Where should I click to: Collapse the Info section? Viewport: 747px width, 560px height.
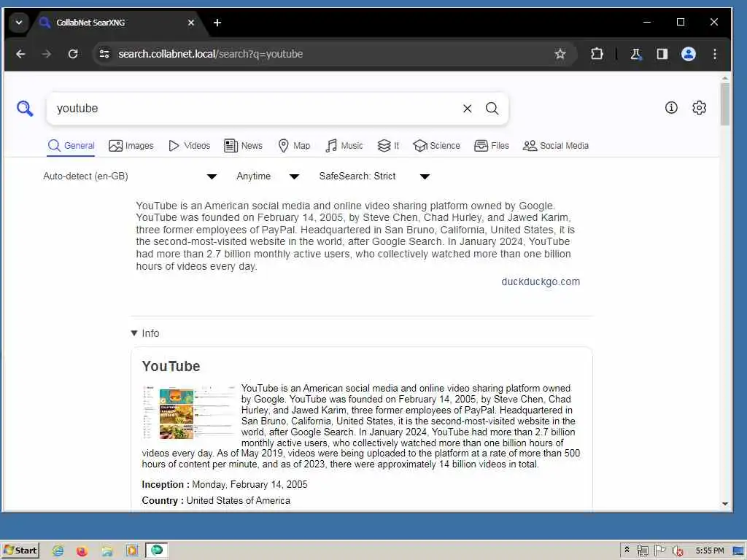145,333
